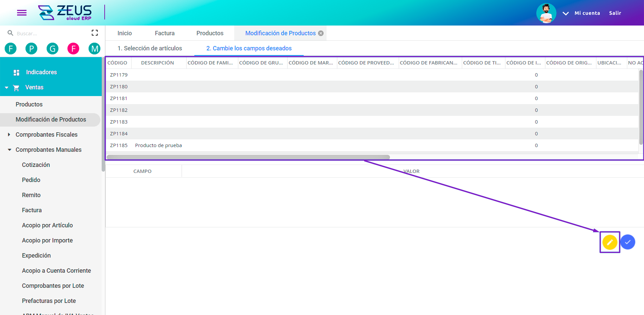This screenshot has width=644, height=315.
Task: Click the yellow pencil edit button
Action: tap(609, 242)
